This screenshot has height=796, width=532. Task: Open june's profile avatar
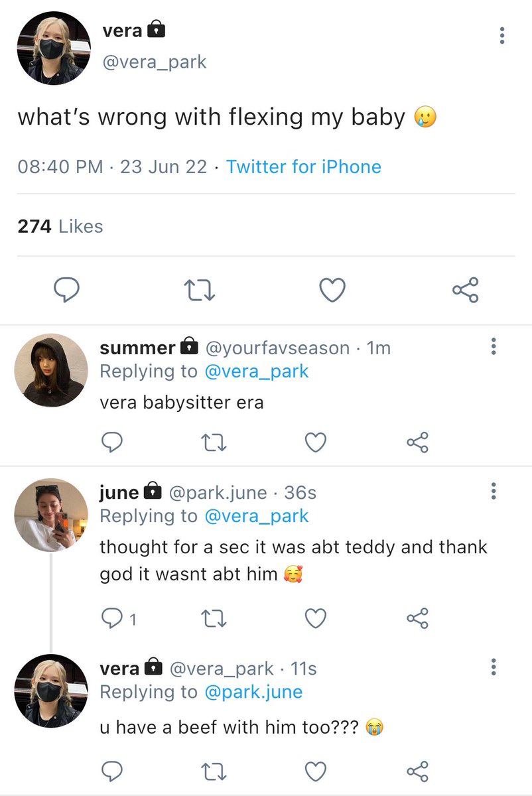coord(51,515)
